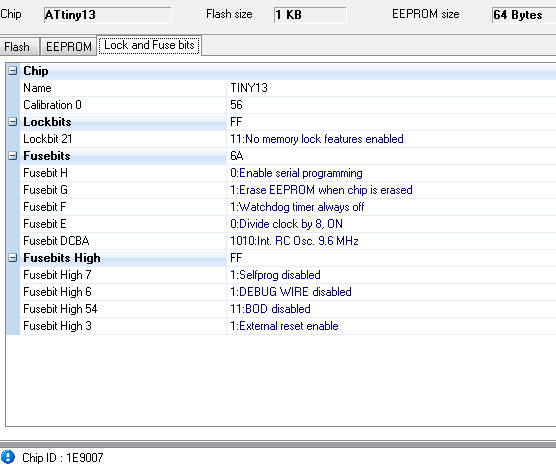
Task: Open Fusebit F 'Watchdog timer always off' value
Action: pyautogui.click(x=297, y=207)
